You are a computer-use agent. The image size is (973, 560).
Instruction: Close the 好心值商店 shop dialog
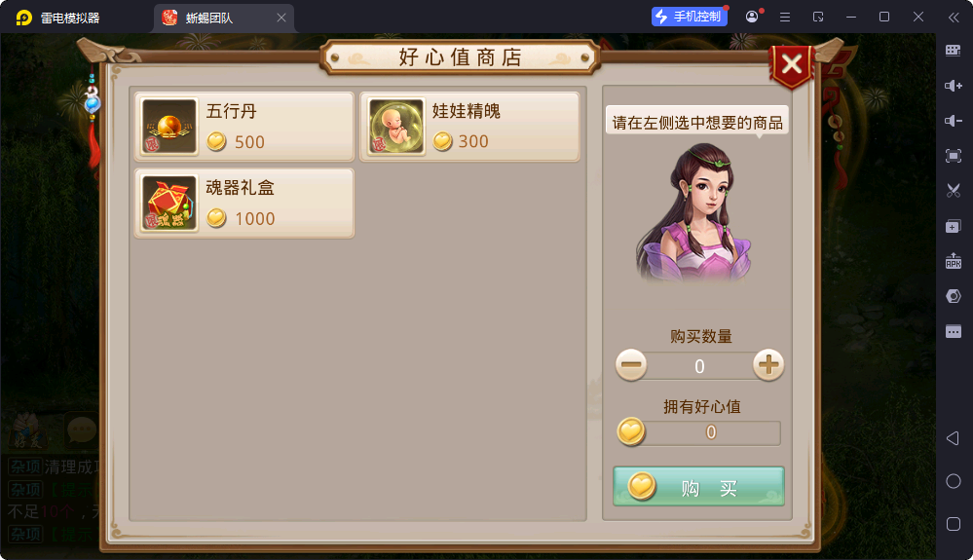[x=791, y=64]
